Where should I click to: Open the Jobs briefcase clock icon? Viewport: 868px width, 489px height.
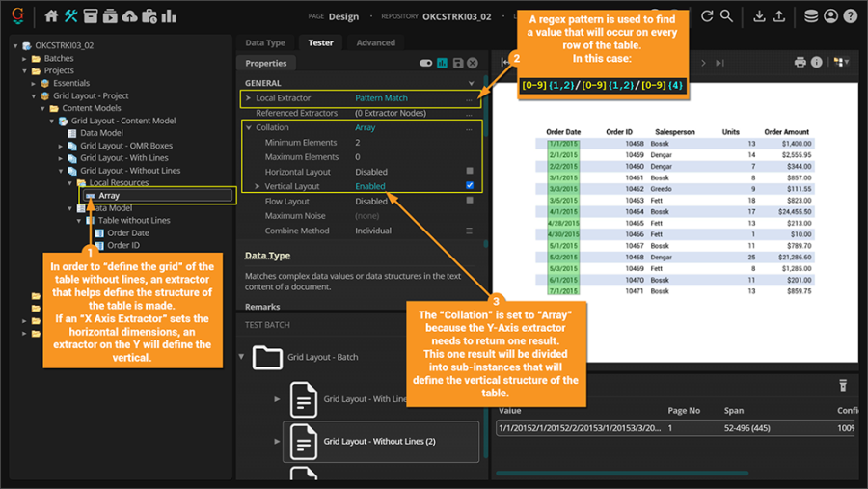(149, 16)
